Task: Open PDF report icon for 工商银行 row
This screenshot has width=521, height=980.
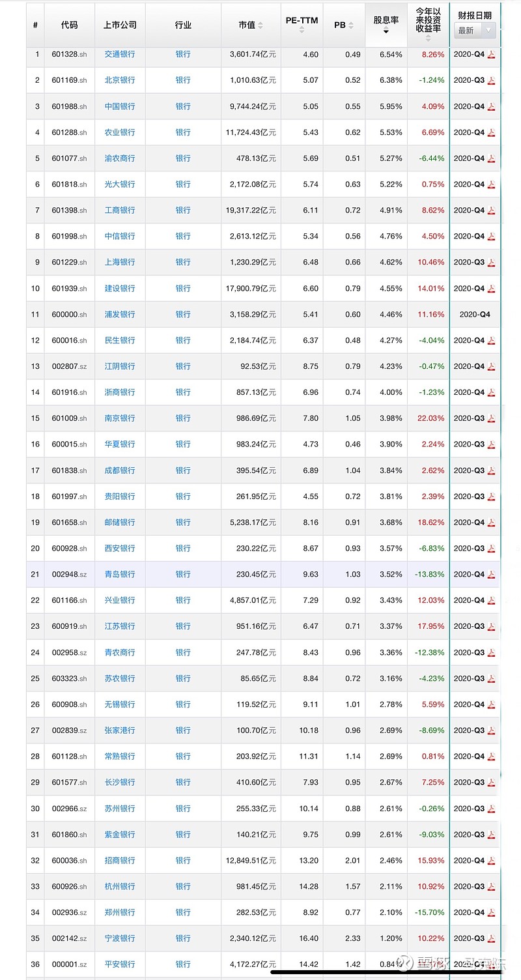Action: pos(492,210)
